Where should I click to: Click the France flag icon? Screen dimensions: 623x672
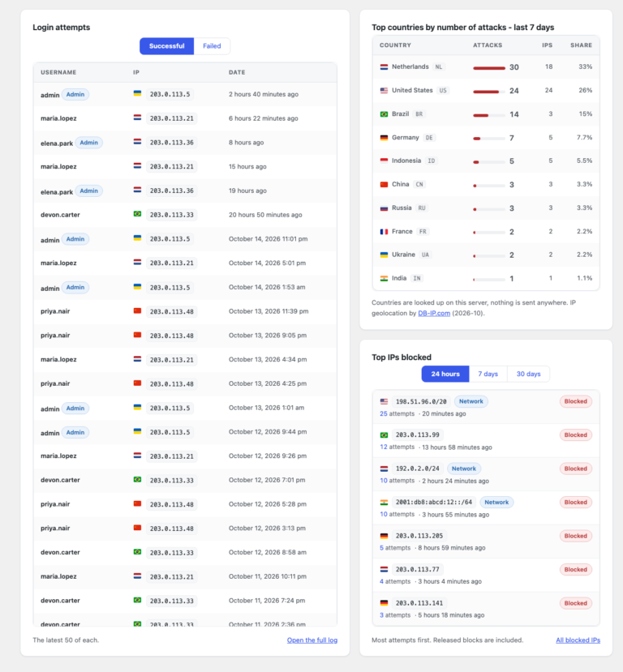(385, 231)
